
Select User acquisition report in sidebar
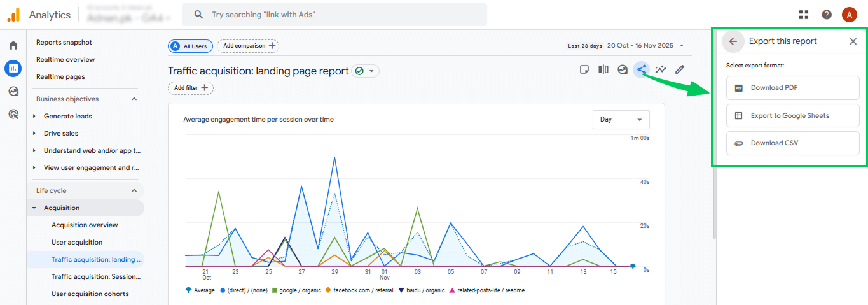77,243
